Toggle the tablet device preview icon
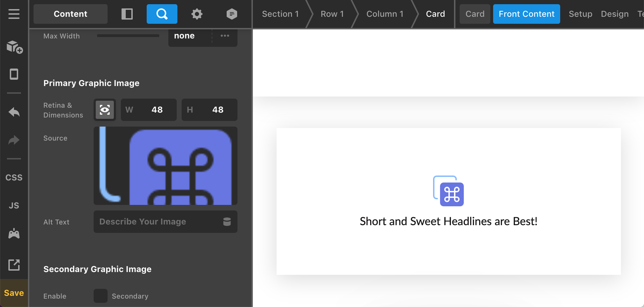The width and height of the screenshot is (644, 307). 14,74
